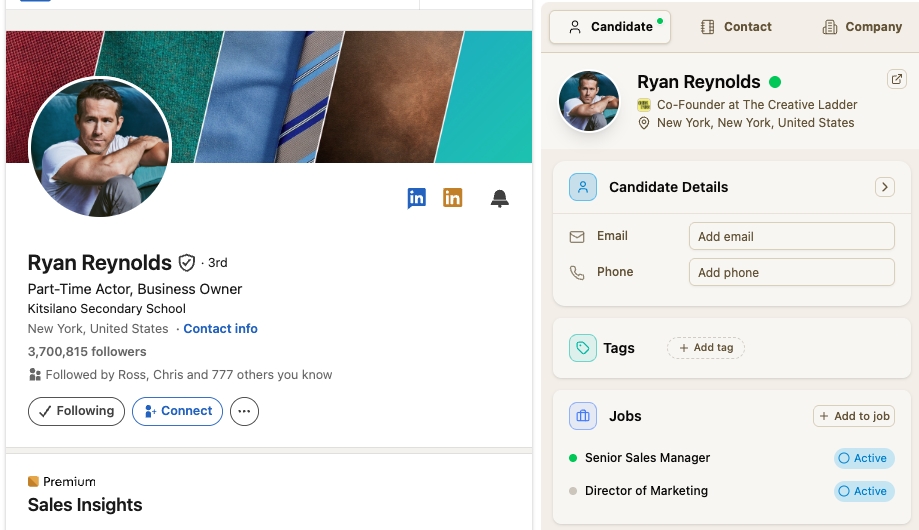This screenshot has width=919, height=530.
Task: Click the notification bell icon
Action: (499, 199)
